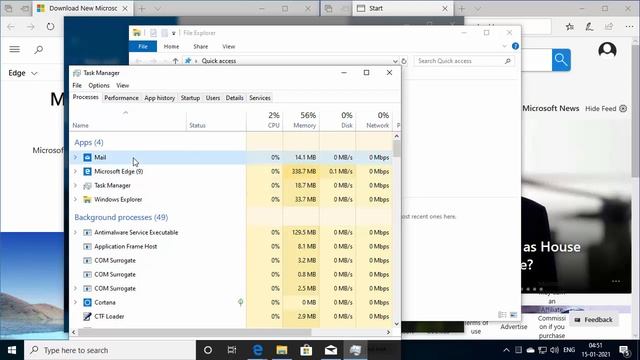Image resolution: width=640 pixels, height=360 pixels.
Task: Show hidden system tray icons
Action: (506, 350)
